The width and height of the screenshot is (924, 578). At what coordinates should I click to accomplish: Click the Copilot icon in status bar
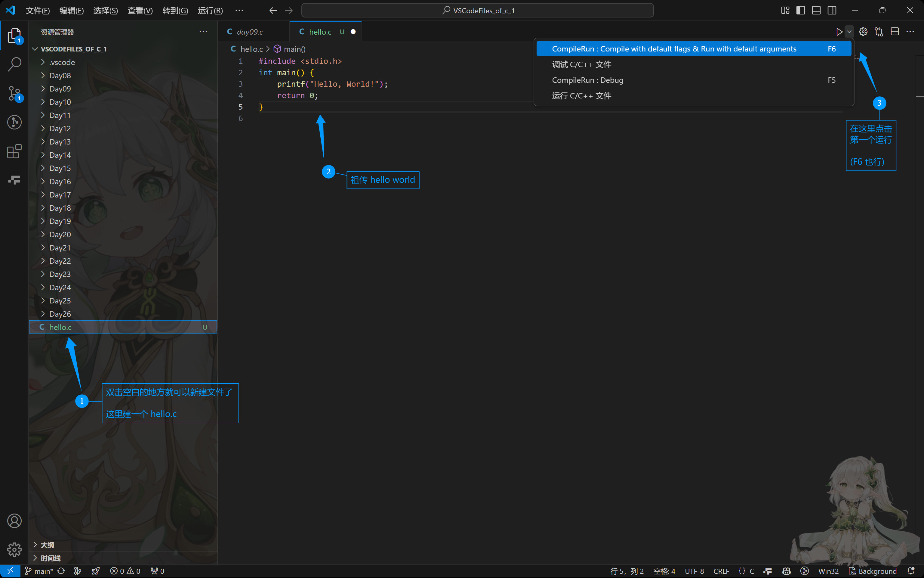(786, 571)
